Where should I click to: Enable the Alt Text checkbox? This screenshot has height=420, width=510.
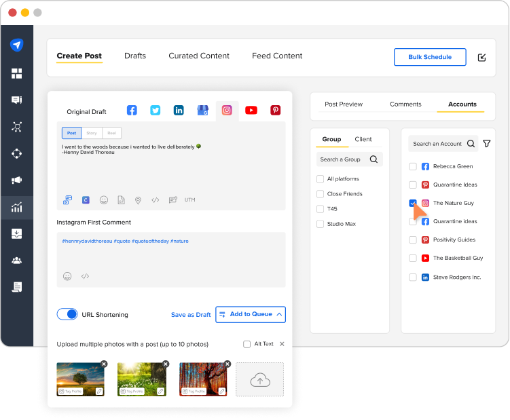pyautogui.click(x=247, y=344)
